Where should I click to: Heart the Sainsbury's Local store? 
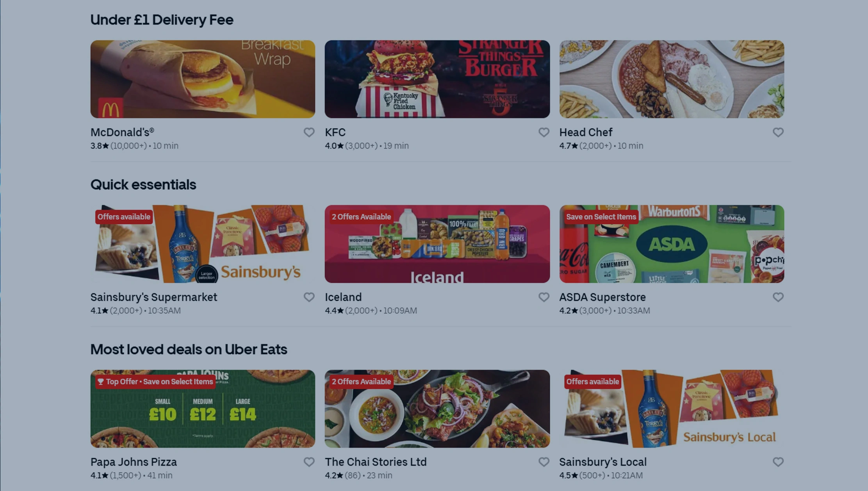(778, 462)
